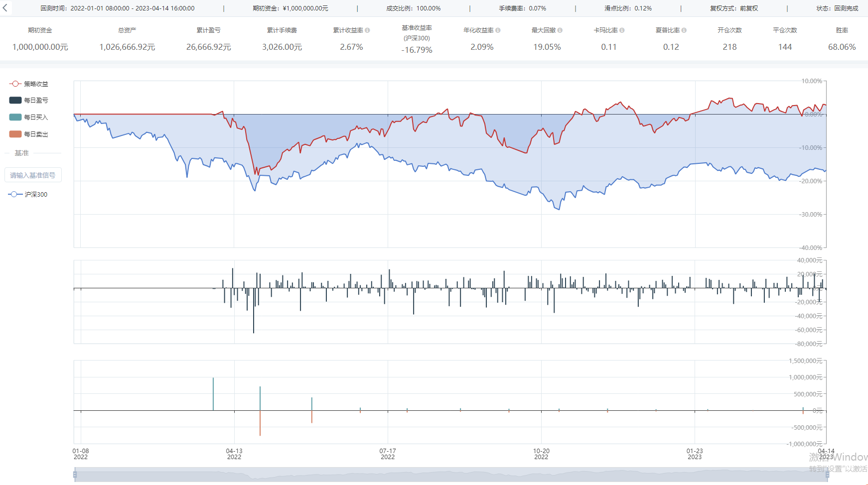The width and height of the screenshot is (868, 485).
Task: Click the 夏普比率 info icon
Action: click(x=684, y=30)
